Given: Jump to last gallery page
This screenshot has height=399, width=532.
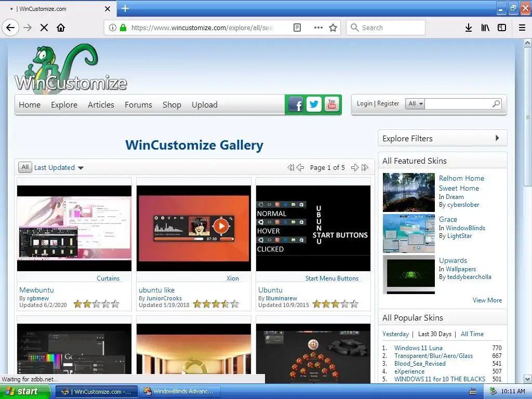Looking at the screenshot, I should tap(365, 167).
